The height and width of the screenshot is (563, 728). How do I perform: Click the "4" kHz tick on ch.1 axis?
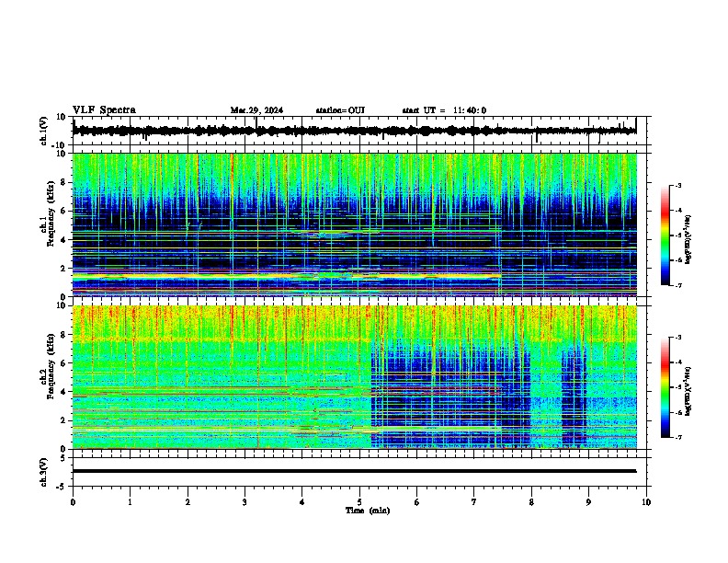pyautogui.click(x=63, y=240)
